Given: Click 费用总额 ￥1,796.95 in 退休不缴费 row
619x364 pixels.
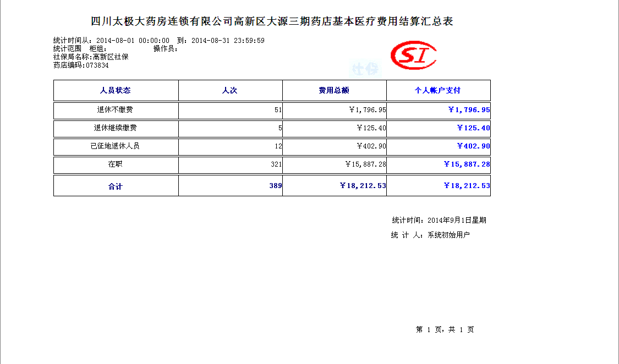Looking at the screenshot, I should (368, 109).
